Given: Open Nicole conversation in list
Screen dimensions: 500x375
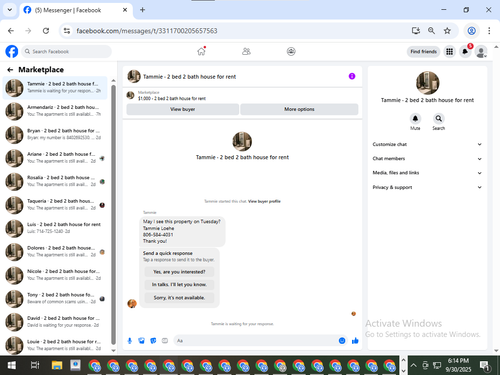Looking at the screenshot, I should point(55,275).
